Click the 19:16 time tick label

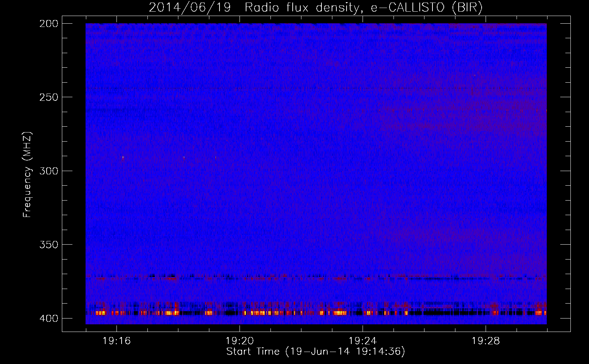pyautogui.click(x=116, y=341)
